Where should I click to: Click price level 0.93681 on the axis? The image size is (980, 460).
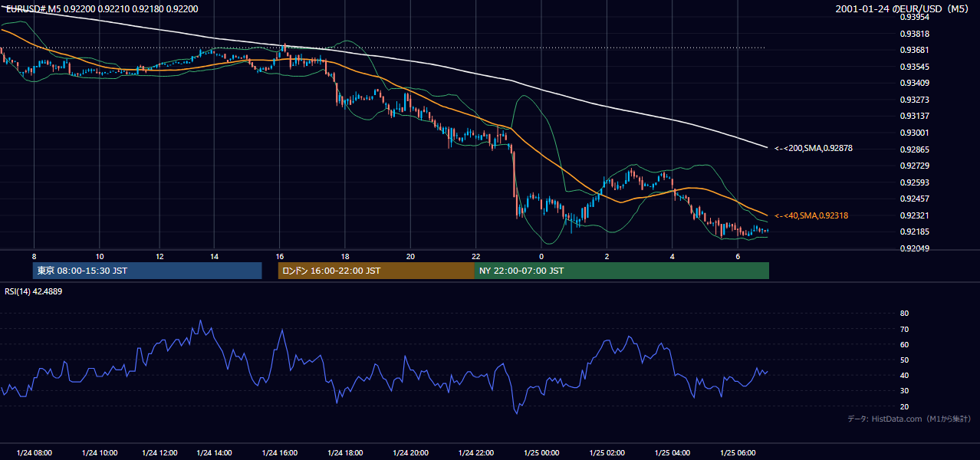pyautogui.click(x=914, y=50)
